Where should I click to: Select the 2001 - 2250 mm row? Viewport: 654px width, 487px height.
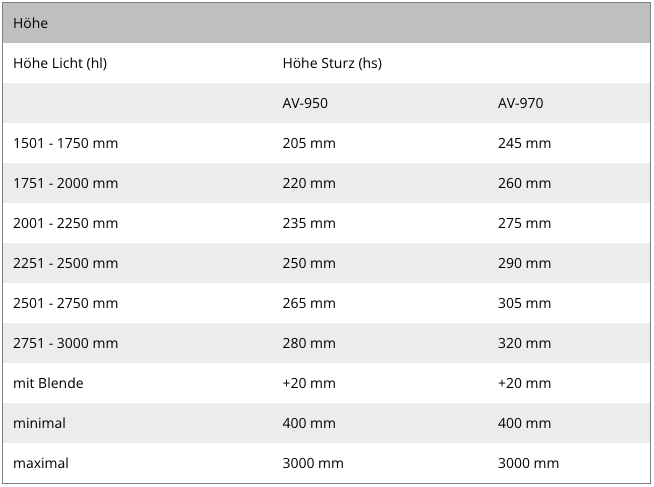(327, 223)
